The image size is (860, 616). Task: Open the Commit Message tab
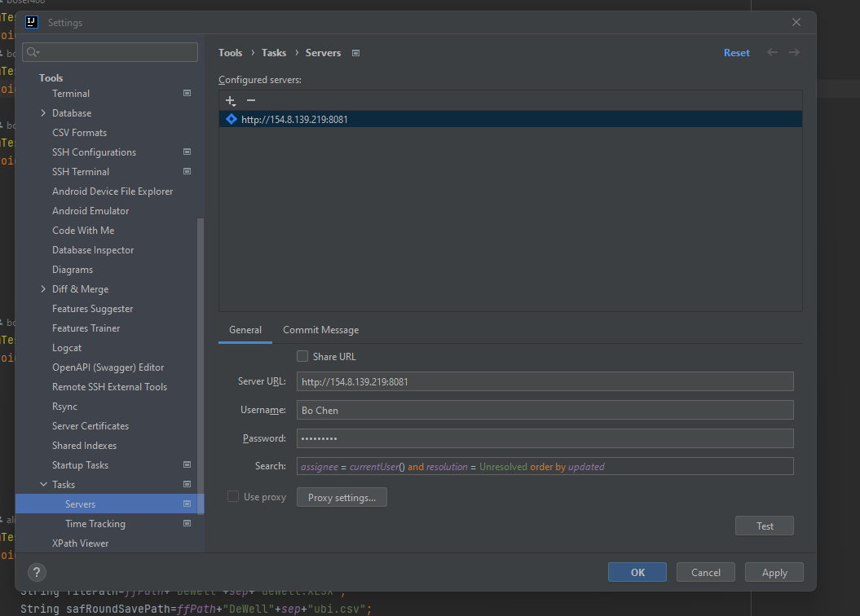pyautogui.click(x=321, y=330)
